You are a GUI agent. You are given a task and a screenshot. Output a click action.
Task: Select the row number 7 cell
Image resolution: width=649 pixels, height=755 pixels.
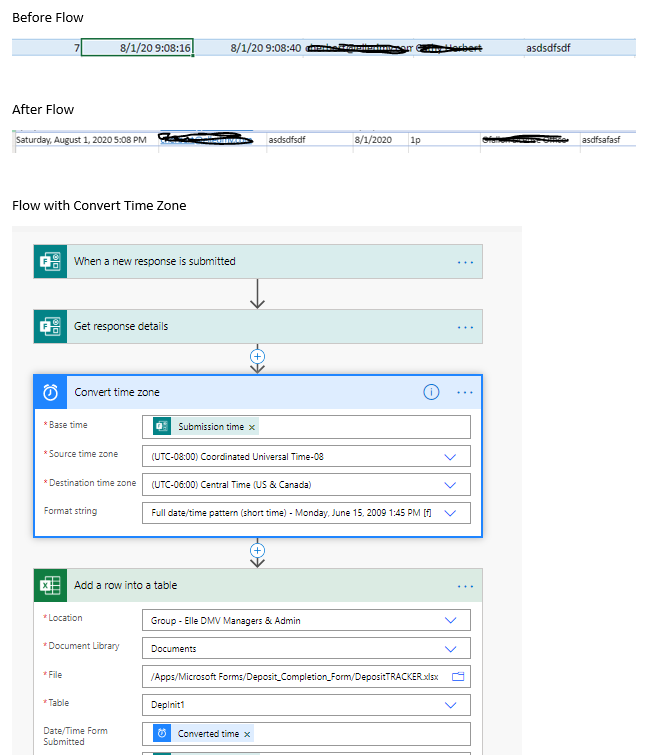click(x=47, y=48)
